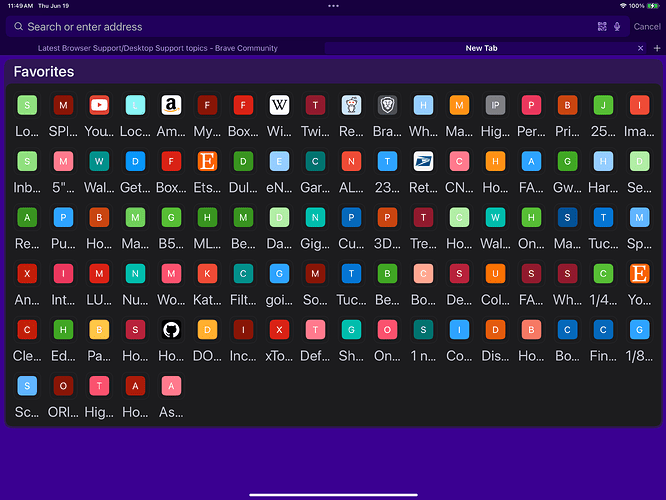Open the 'Hig...' IP favorite
Viewport: 666px width, 500px height.
(495, 105)
